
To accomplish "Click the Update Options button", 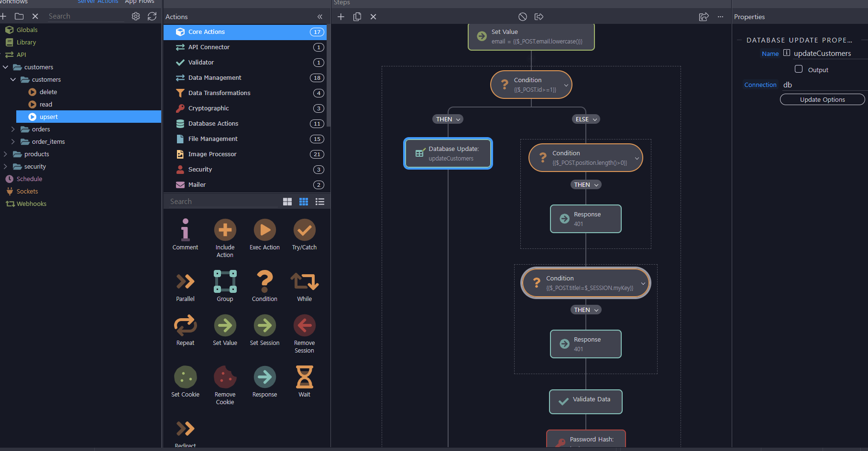I will coord(822,99).
